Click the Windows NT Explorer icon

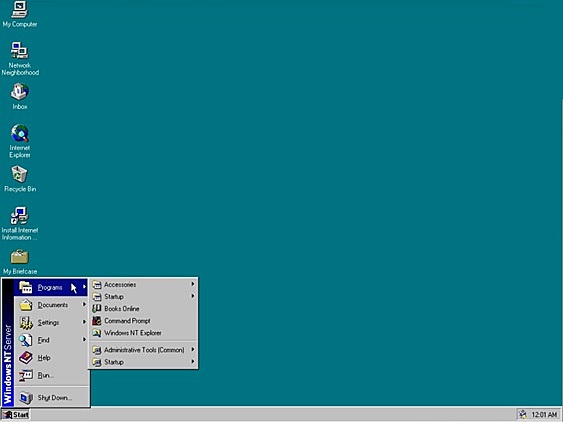[x=97, y=333]
